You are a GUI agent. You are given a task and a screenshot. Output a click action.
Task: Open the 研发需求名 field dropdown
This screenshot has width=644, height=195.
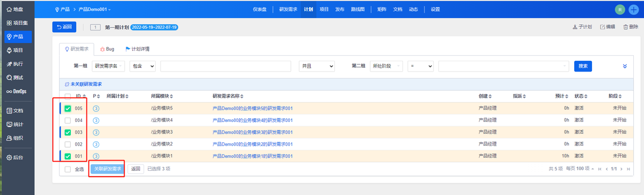[x=108, y=66]
